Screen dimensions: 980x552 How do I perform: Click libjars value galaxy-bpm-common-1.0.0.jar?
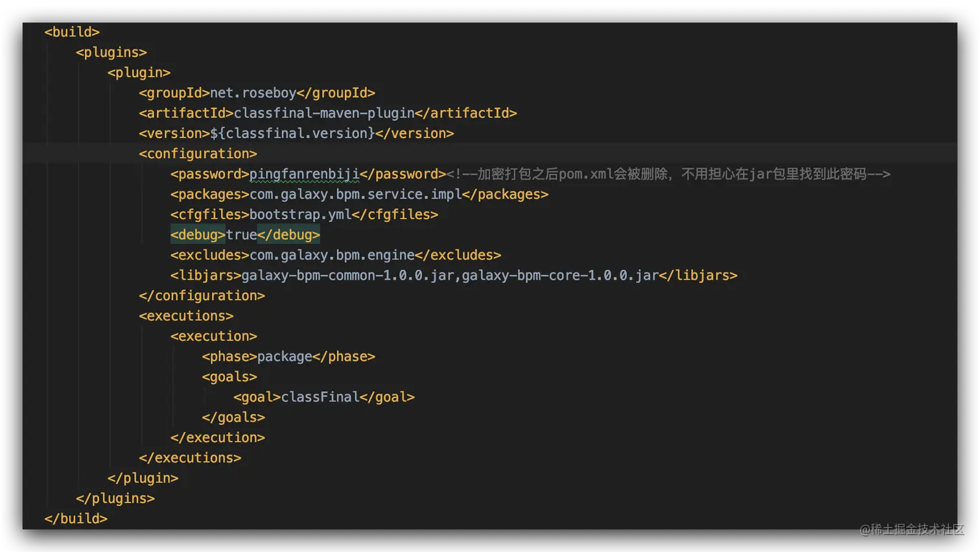coord(348,275)
